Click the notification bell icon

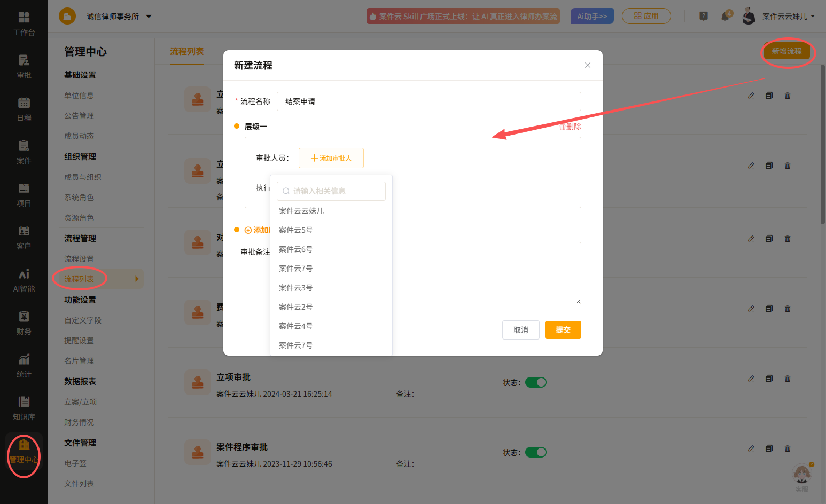click(725, 16)
